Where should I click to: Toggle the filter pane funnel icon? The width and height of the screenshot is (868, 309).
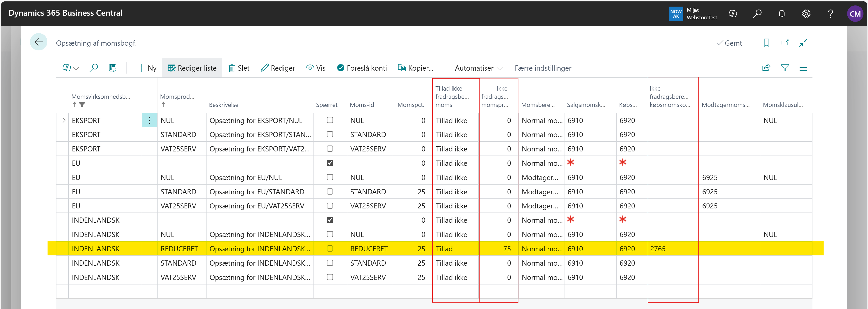click(x=784, y=68)
